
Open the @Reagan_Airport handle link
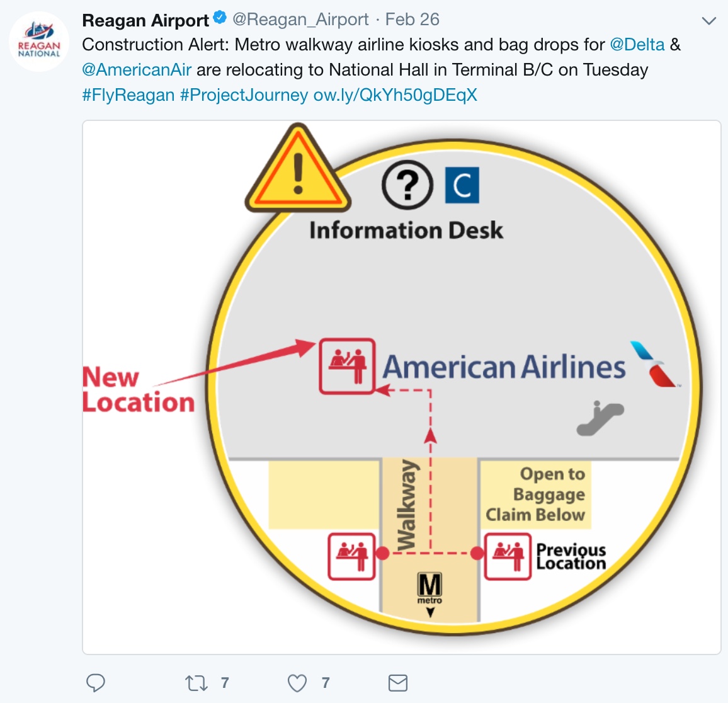pos(300,20)
